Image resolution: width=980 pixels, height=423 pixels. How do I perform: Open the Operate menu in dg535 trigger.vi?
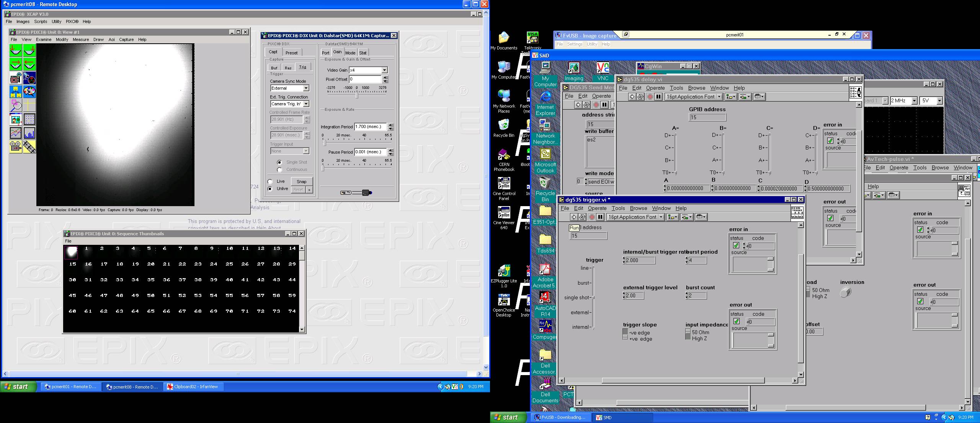597,208
